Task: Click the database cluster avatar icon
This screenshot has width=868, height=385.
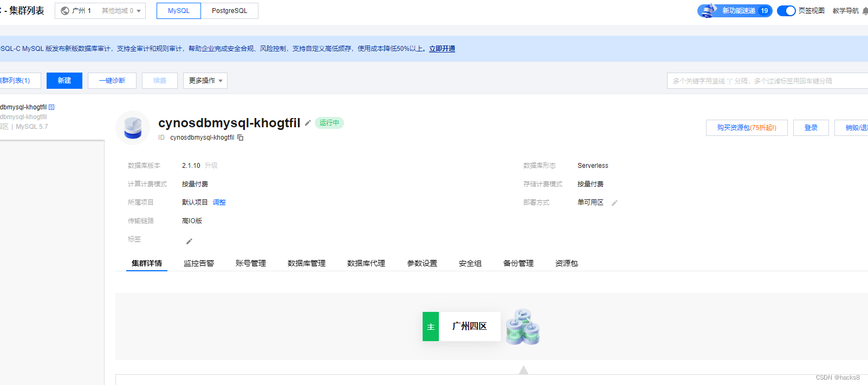Action: pyautogui.click(x=133, y=128)
